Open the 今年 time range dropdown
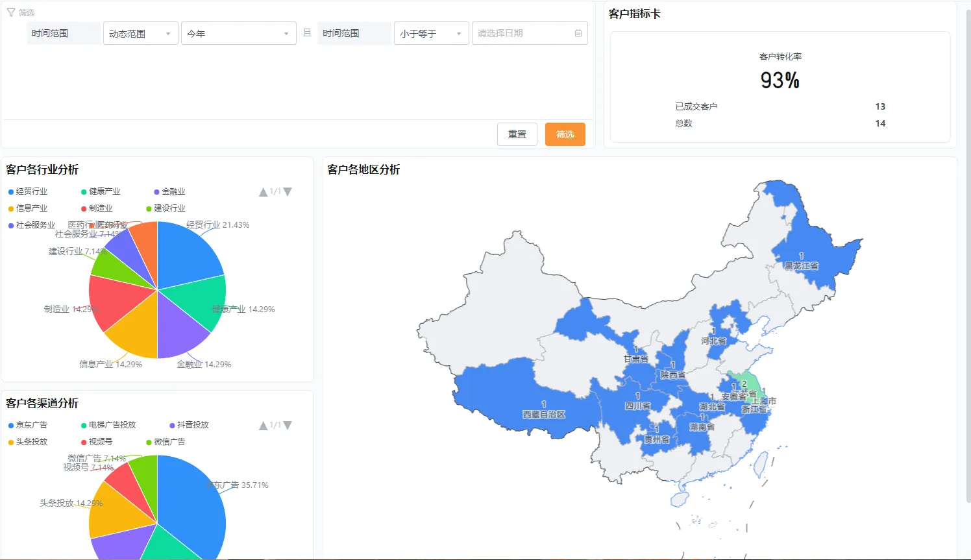 [x=238, y=32]
